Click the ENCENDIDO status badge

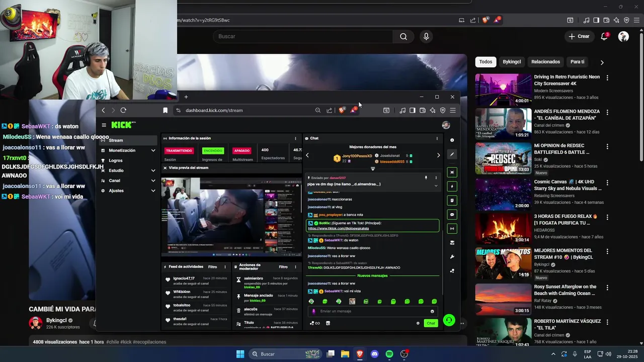coord(213,150)
